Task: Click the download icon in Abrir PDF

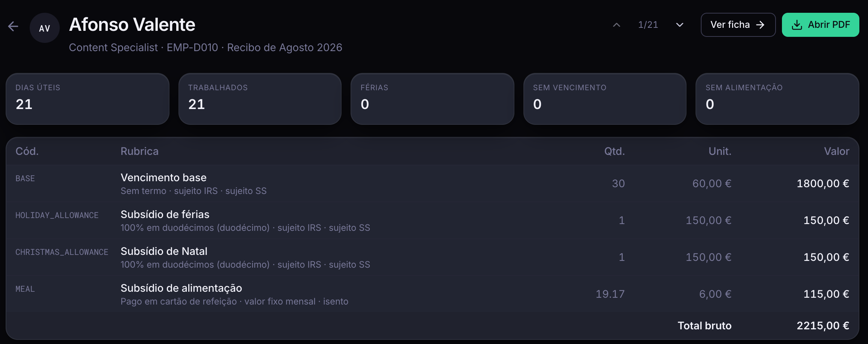Action: (797, 25)
